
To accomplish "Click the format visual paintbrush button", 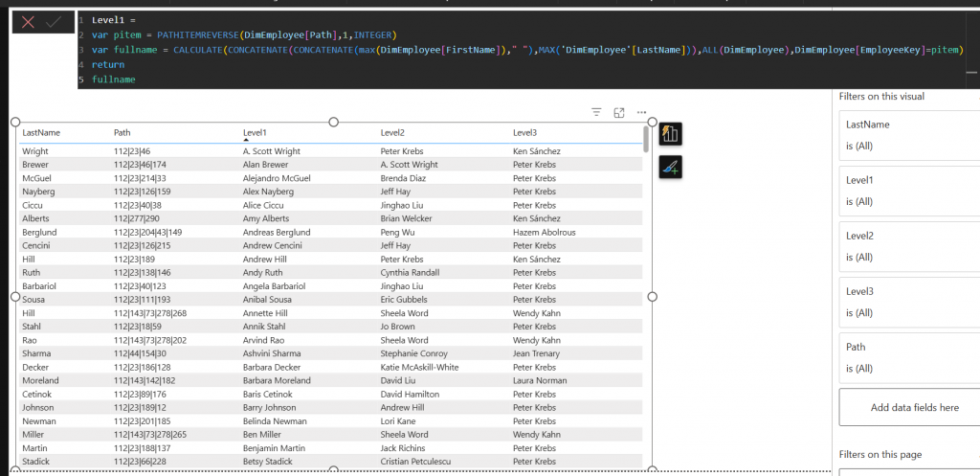I will click(670, 167).
